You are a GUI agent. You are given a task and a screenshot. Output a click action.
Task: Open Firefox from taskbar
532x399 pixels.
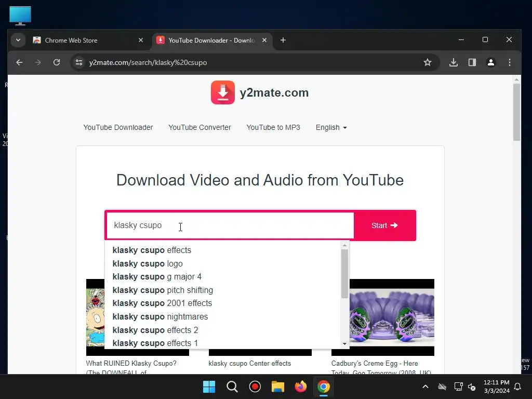[x=301, y=387]
